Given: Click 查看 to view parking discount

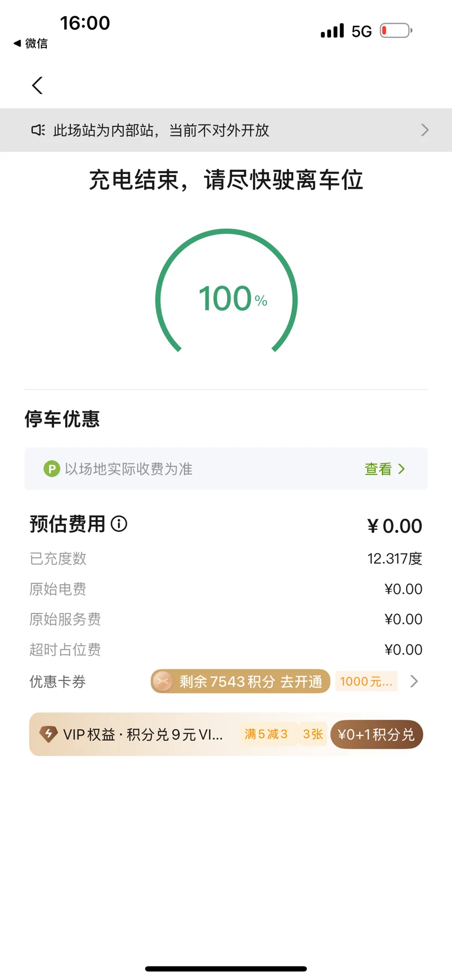Looking at the screenshot, I should (x=378, y=468).
